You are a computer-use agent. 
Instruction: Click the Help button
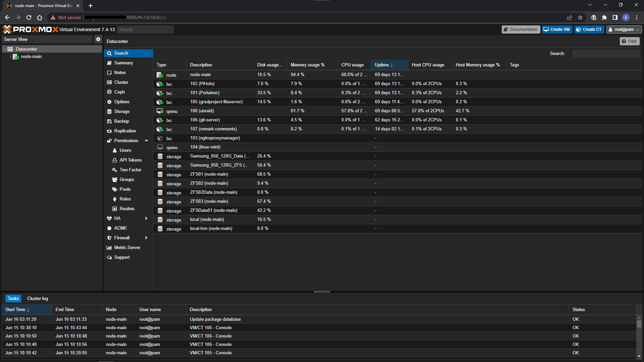[x=629, y=41]
